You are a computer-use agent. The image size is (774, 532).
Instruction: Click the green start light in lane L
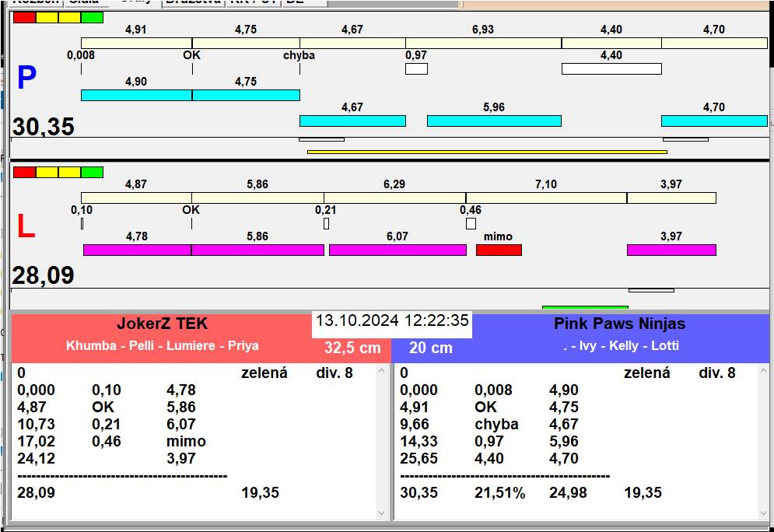92,172
